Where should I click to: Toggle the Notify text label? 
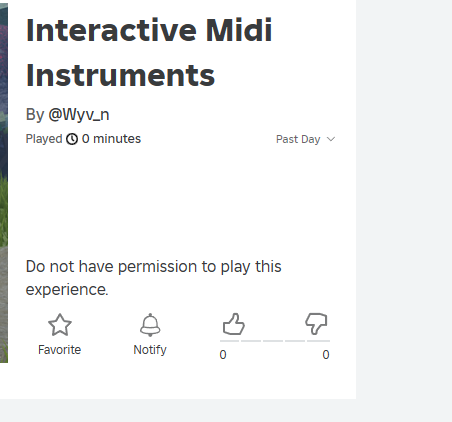150,350
